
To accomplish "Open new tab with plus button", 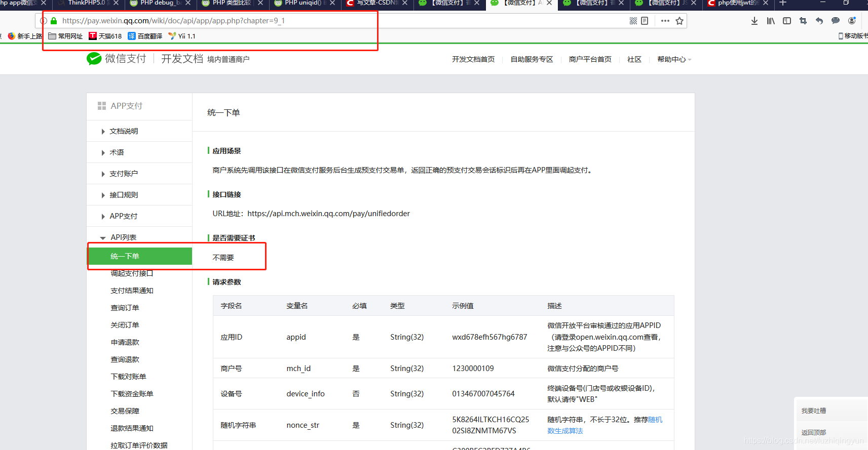I will tap(783, 3).
